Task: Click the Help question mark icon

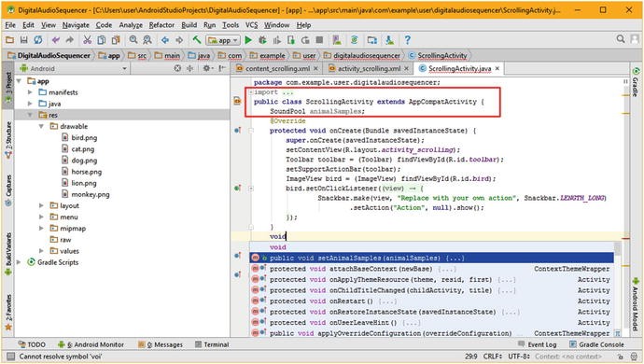Action: pyautogui.click(x=407, y=40)
